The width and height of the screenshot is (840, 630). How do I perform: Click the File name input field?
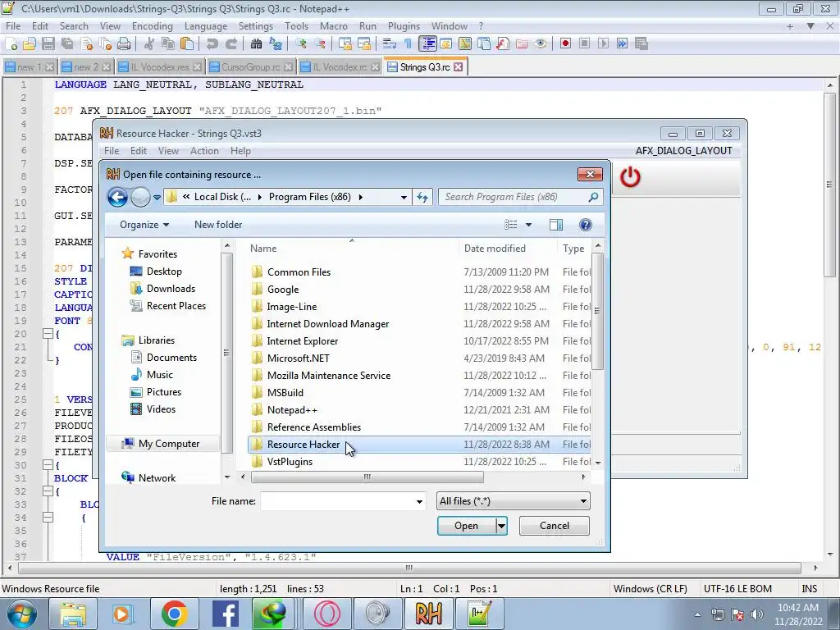[x=337, y=502]
